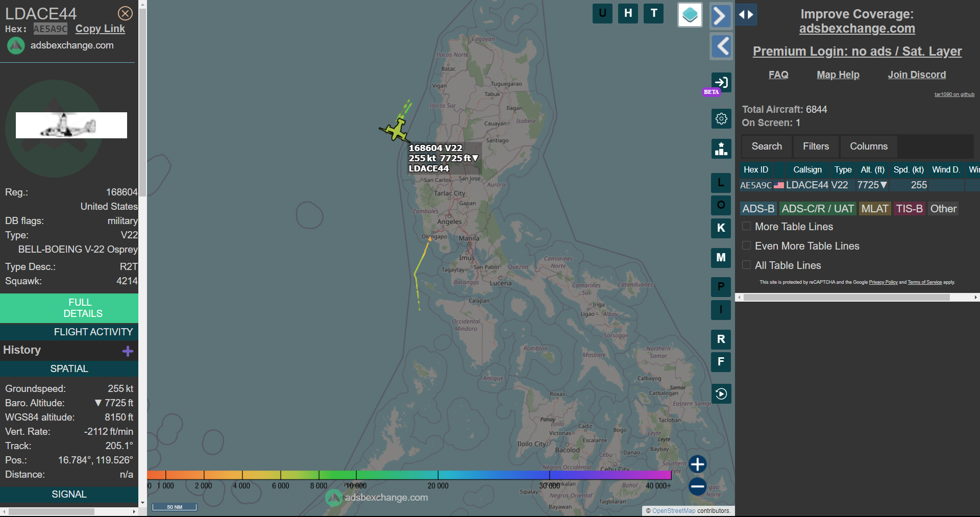Image resolution: width=980 pixels, height=517 pixels.
Task: Click the T tracks button atop the map
Action: tap(654, 13)
